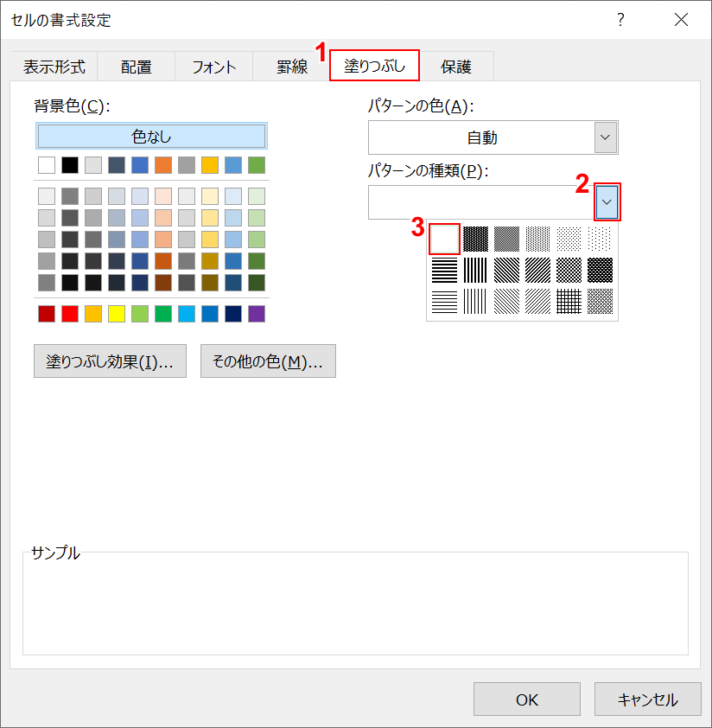Choose the 75% gray dotted pattern
This screenshot has height=728, width=712.
tap(476, 239)
